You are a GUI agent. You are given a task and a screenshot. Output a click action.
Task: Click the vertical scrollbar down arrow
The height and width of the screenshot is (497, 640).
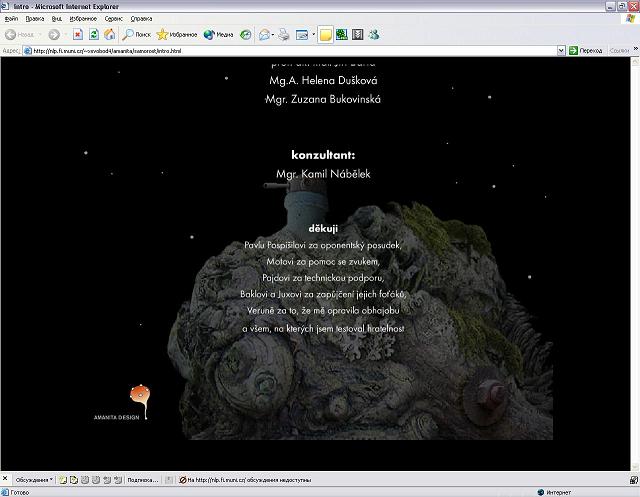tap(635, 466)
